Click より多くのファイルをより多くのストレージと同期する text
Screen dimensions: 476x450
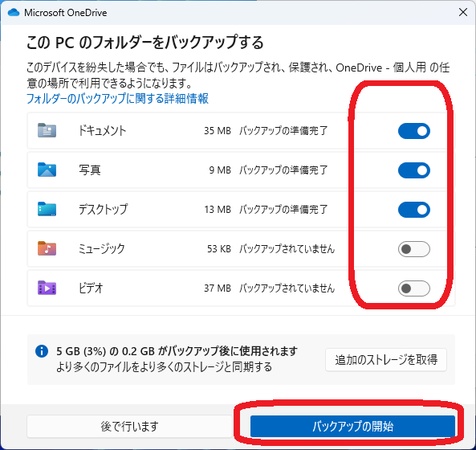pos(164,367)
